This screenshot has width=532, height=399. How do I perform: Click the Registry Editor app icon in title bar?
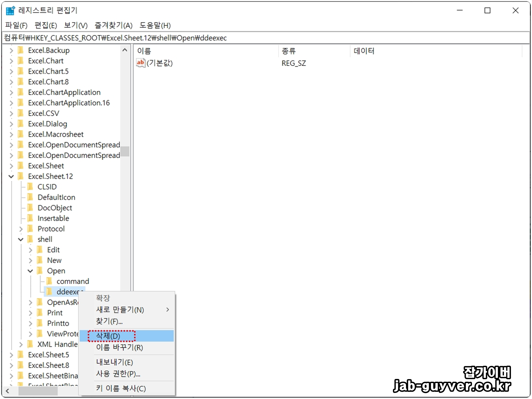10,11
